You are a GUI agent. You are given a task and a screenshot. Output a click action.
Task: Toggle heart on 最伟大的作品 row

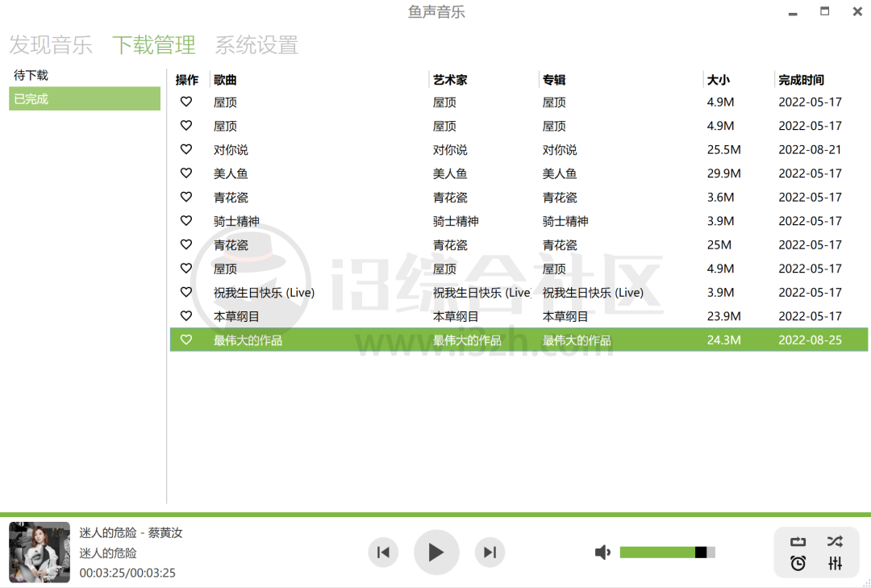[x=186, y=340]
